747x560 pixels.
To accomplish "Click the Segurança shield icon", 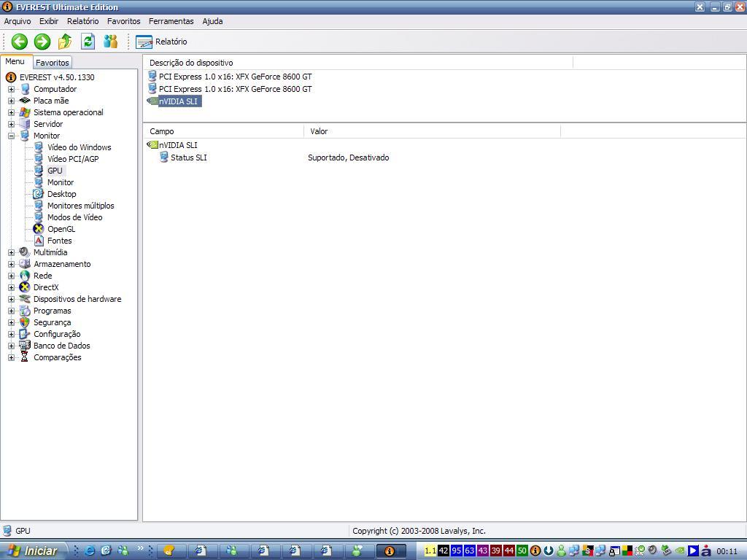I will 25,322.
